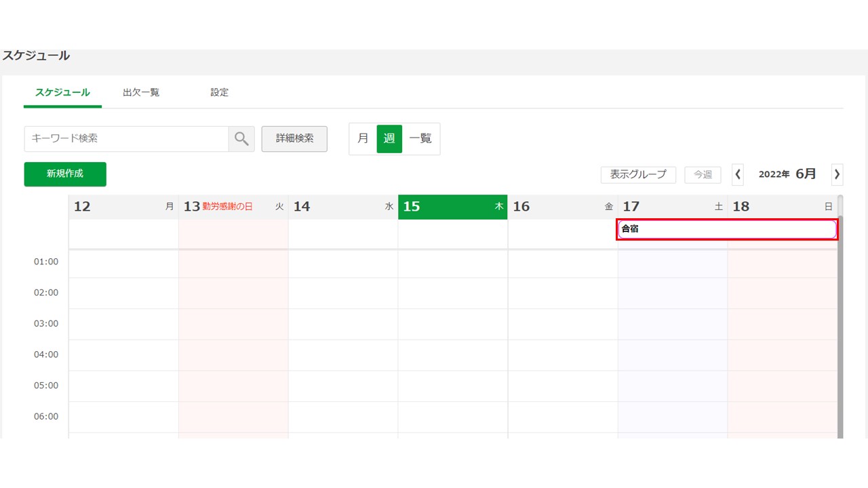This screenshot has width=868, height=488.
Task: Click the 02:00 time label
Action: point(46,293)
